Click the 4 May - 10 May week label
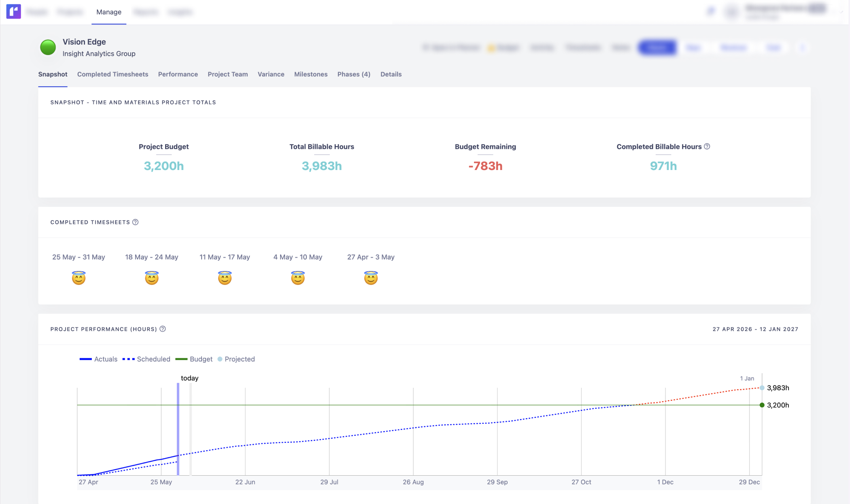The image size is (850, 504). point(298,257)
